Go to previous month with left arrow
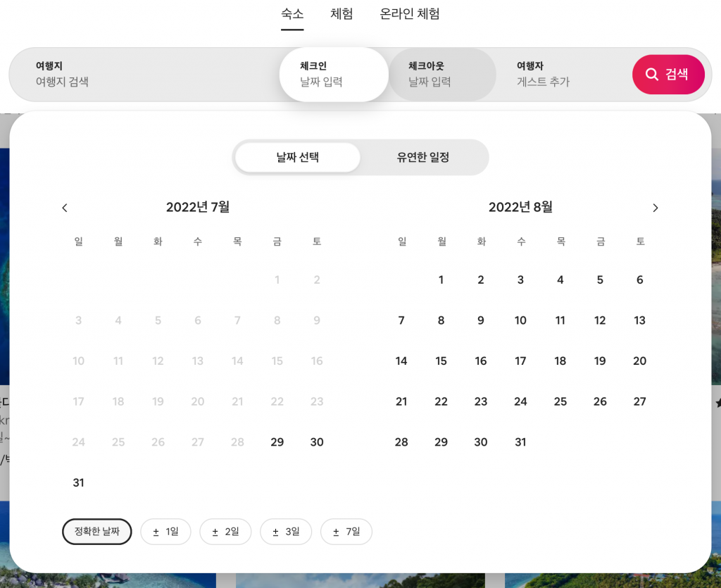The height and width of the screenshot is (588, 721). pyautogui.click(x=65, y=208)
